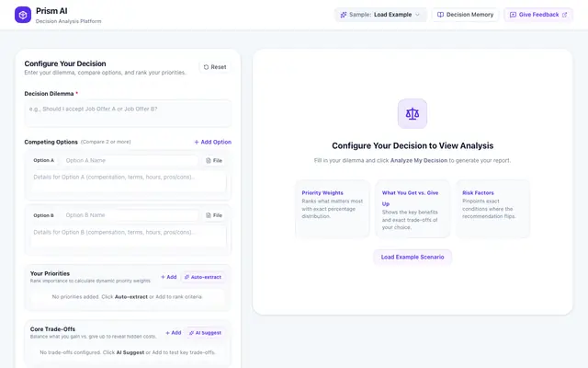Open the Give Feedback link
Screen dimensions: 588x368
pos(538,15)
